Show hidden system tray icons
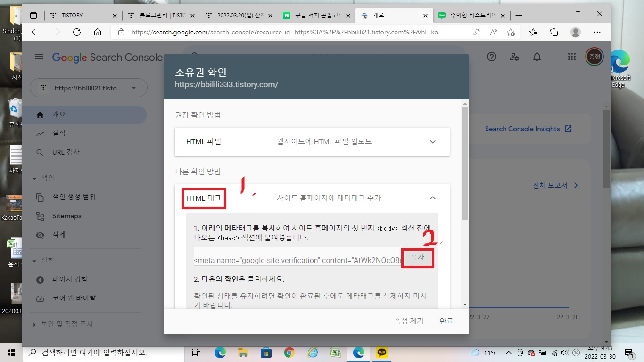Viewport: 644px width, 362px height. [508, 353]
